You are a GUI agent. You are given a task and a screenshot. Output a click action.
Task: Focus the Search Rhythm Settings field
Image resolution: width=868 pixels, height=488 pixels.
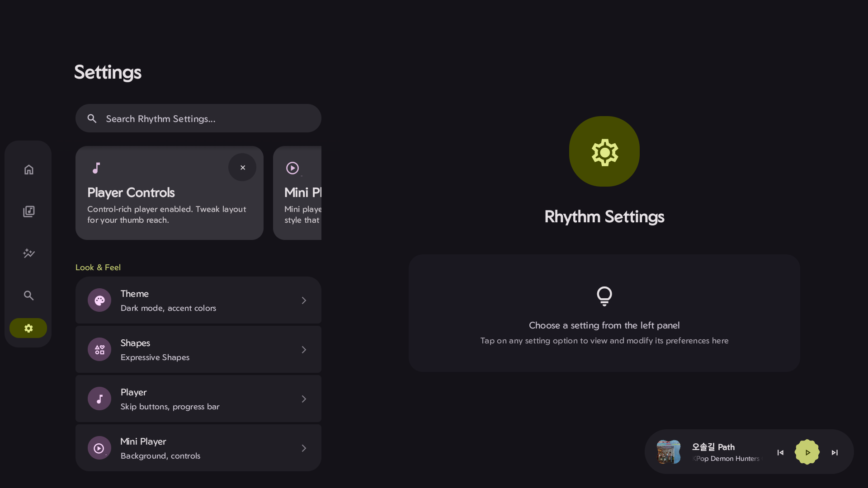coord(198,118)
